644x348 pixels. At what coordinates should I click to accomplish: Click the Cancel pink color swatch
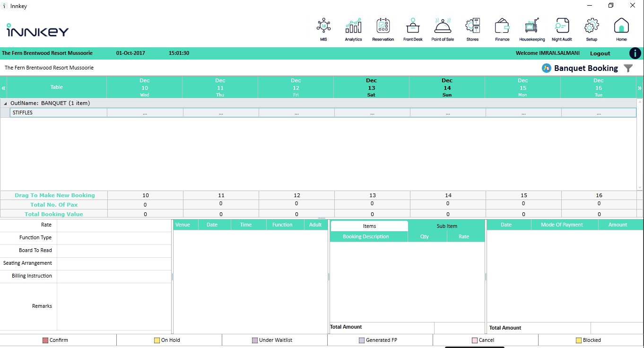click(x=475, y=340)
